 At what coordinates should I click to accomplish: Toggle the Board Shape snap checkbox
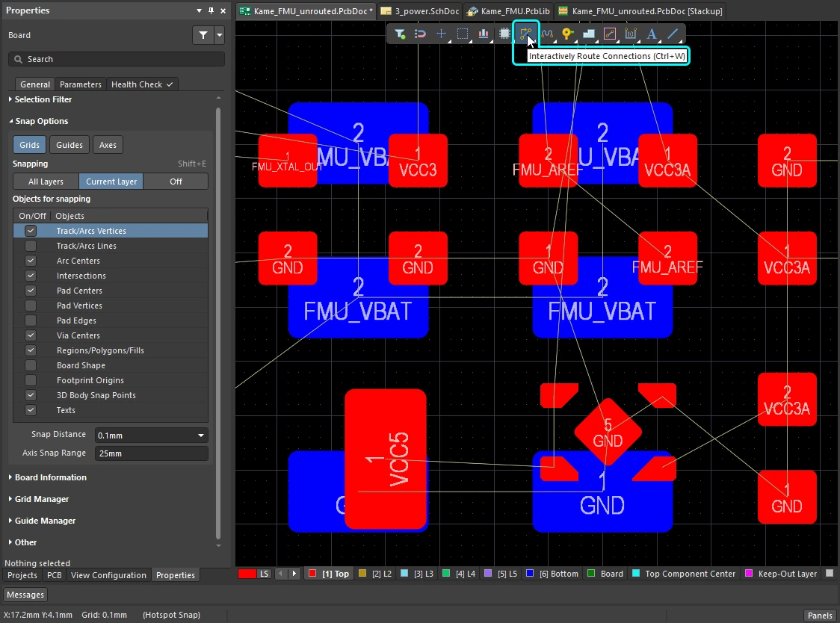[31, 365]
